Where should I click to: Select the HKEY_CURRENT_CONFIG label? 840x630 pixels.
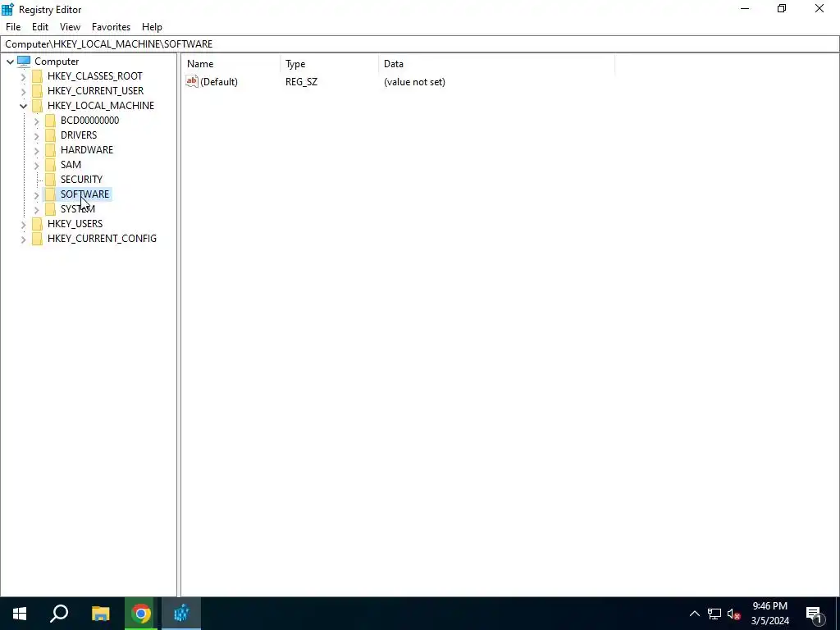click(x=102, y=239)
